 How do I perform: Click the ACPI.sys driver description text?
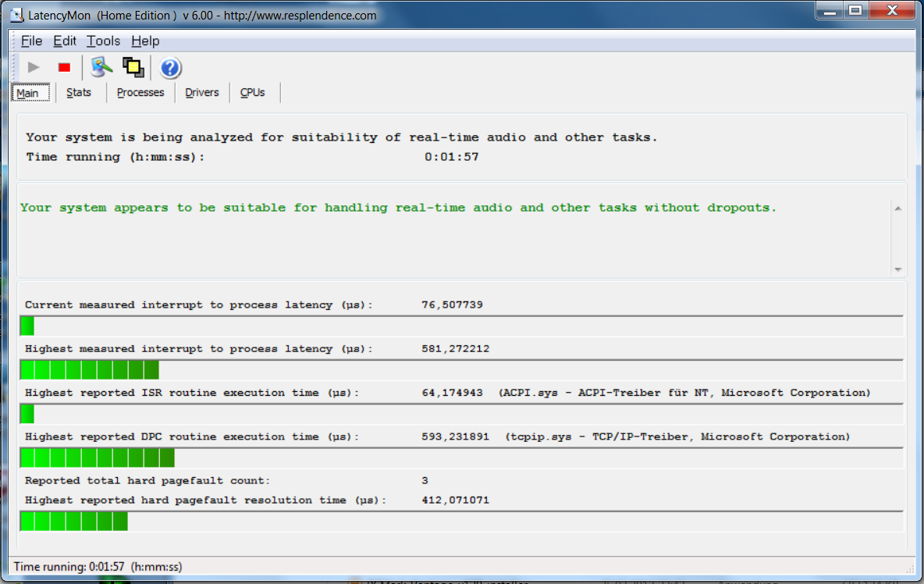684,393
